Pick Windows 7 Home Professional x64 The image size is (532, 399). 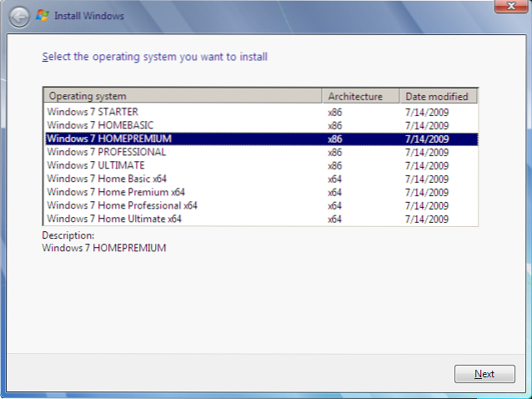tap(122, 205)
